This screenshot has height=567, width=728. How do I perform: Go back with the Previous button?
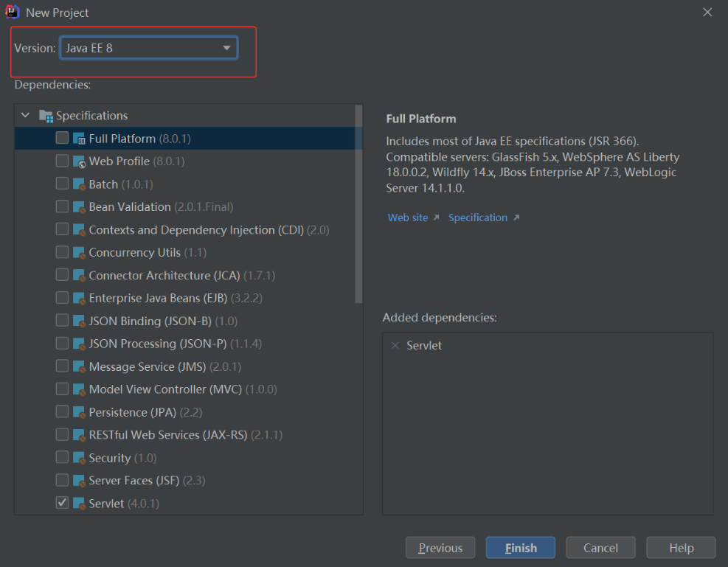(440, 548)
